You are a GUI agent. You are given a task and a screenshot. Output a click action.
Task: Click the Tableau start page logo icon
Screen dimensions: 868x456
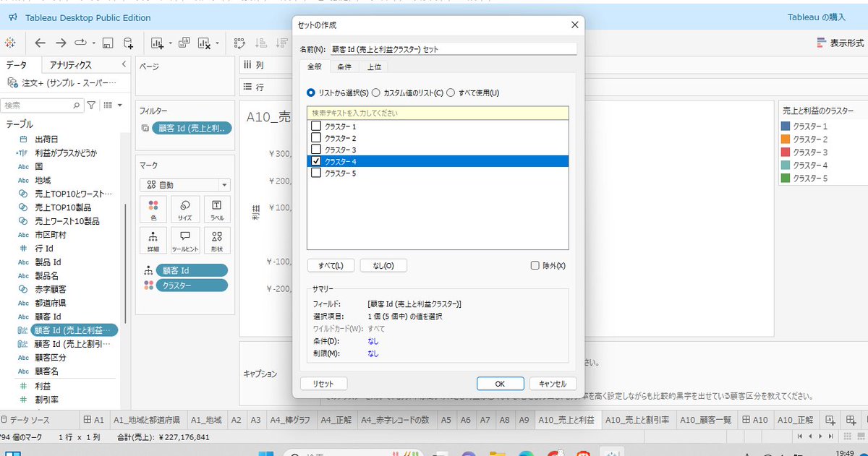click(x=10, y=43)
